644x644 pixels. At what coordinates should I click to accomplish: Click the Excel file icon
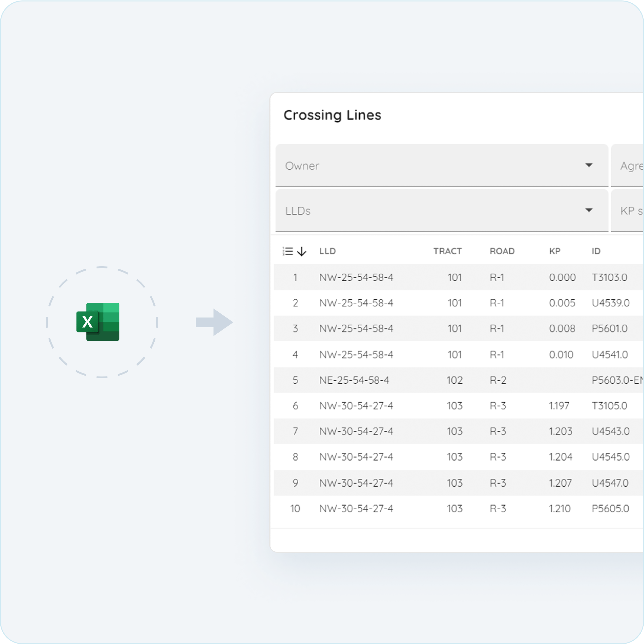pyautogui.click(x=98, y=322)
